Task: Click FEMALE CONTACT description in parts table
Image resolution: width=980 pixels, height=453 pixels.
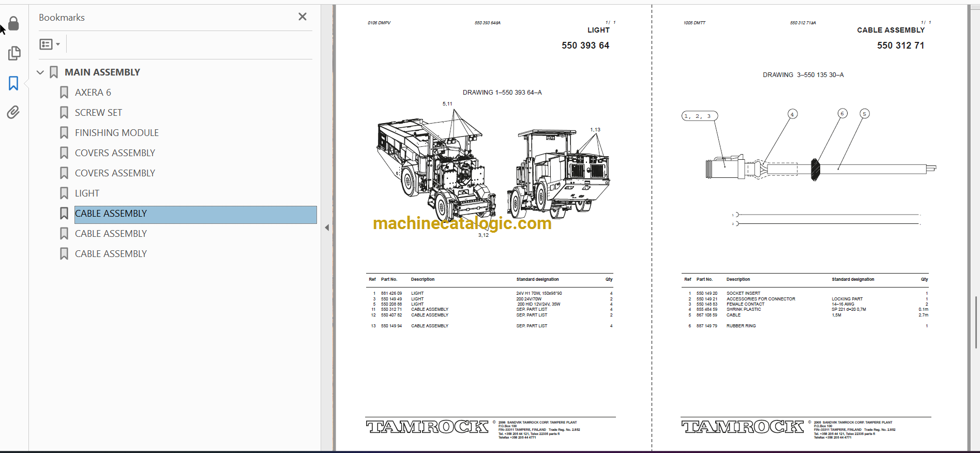Action: tap(745, 304)
